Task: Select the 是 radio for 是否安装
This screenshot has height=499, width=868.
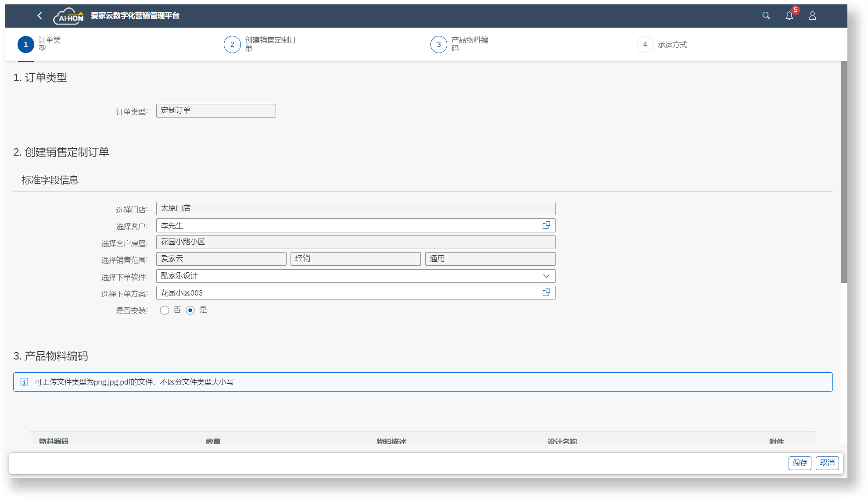Action: coord(190,310)
